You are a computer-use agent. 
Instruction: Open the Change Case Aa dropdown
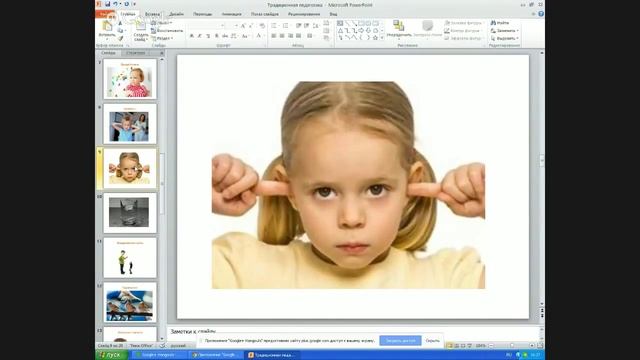coord(245,36)
